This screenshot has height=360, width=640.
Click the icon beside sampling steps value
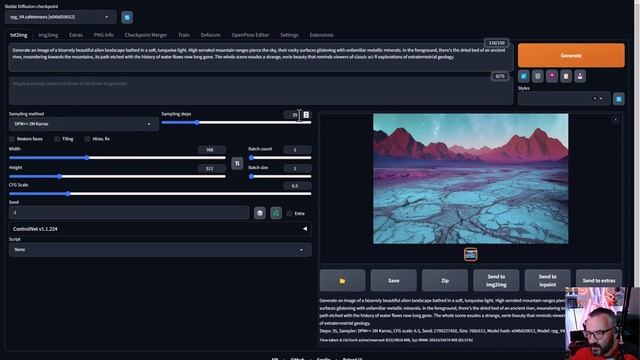pos(306,115)
